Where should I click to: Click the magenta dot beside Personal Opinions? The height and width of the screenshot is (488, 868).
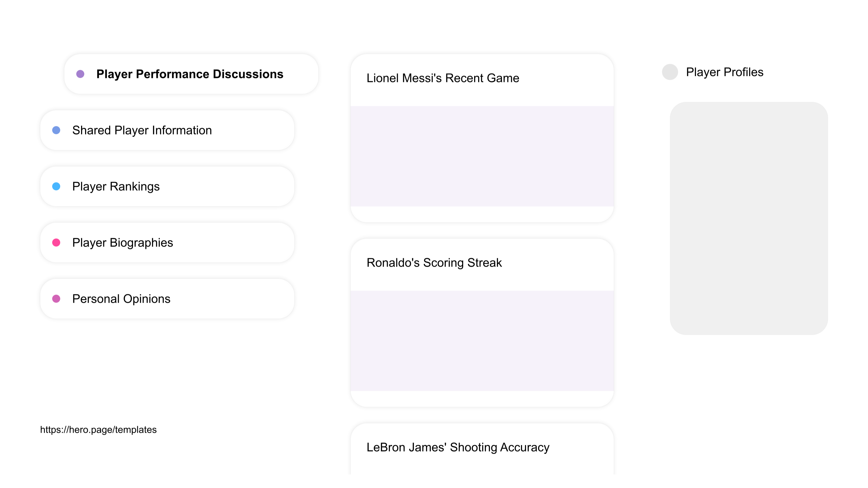coord(56,299)
